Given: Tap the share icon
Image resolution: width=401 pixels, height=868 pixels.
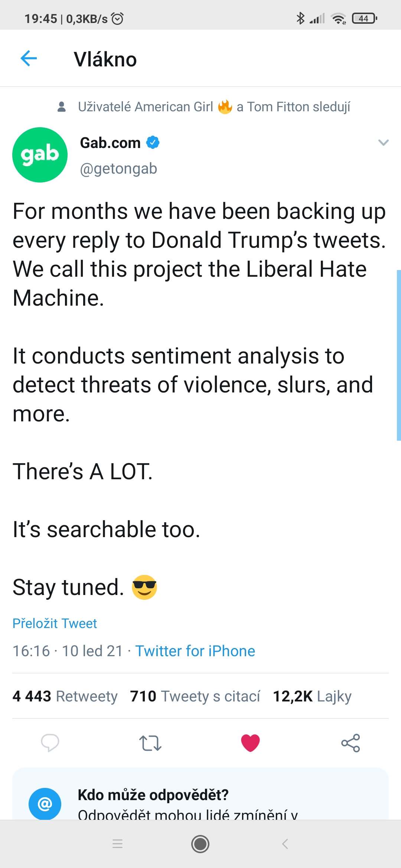Looking at the screenshot, I should (351, 743).
